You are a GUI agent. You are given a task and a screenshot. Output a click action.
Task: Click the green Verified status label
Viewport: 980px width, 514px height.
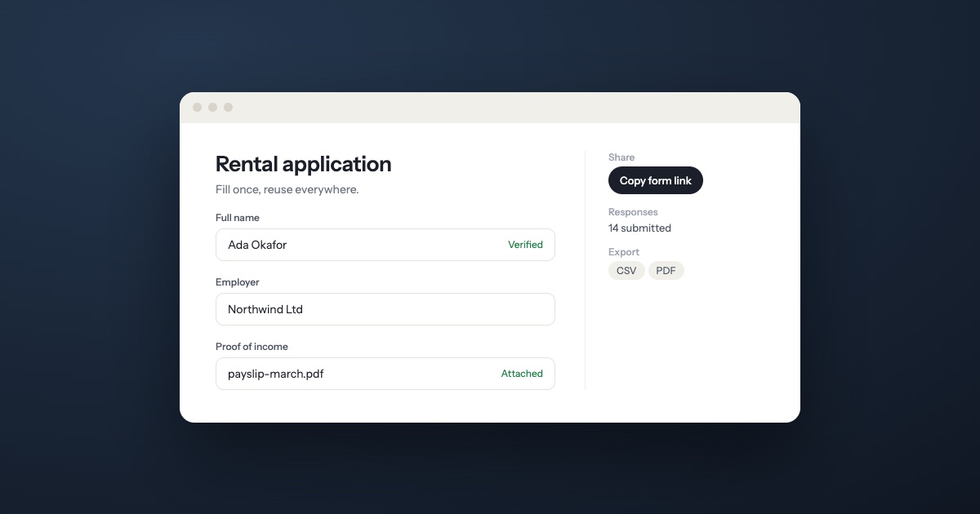(x=525, y=245)
